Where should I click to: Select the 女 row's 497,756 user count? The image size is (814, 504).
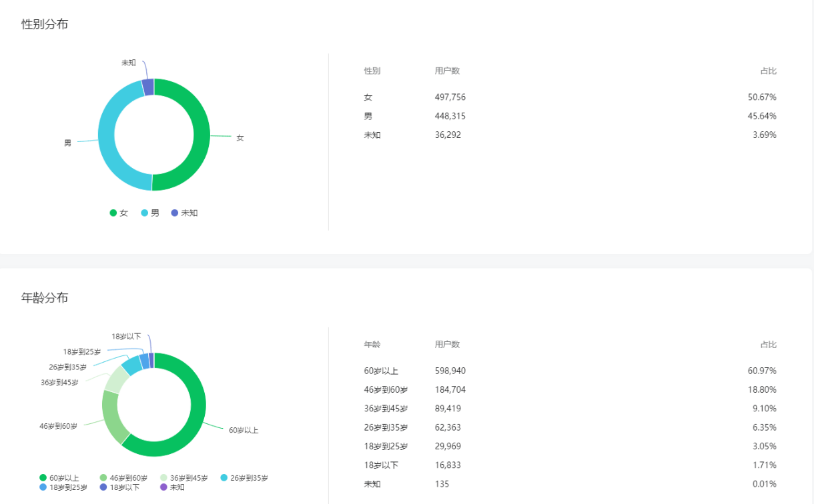(450, 97)
